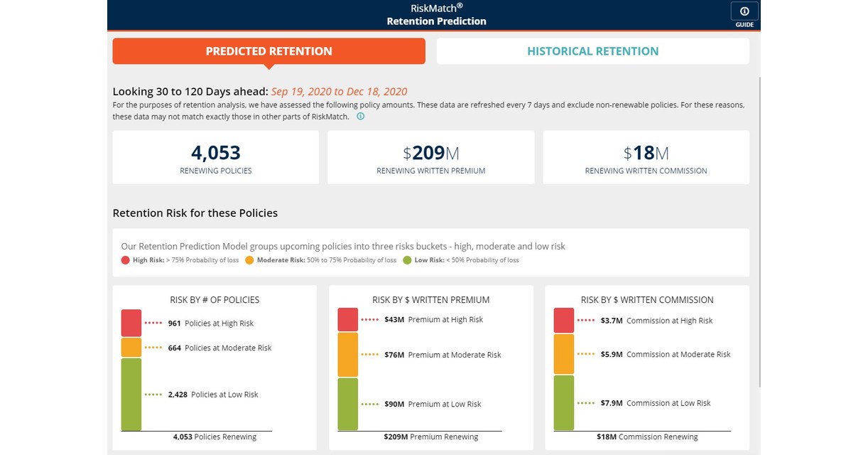Image resolution: width=868 pixels, height=455 pixels.
Task: Click the info icon after the retention disclaimer
Action: pyautogui.click(x=360, y=116)
